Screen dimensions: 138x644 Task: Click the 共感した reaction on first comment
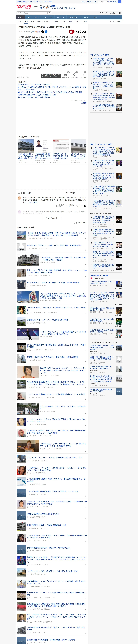click(x=60, y=206)
